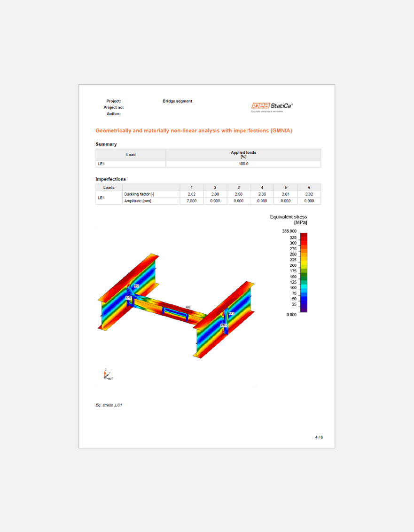Viewport: 414px width, 532px height.
Task: Click the buckling factor value 2.81
Action: point(286,194)
